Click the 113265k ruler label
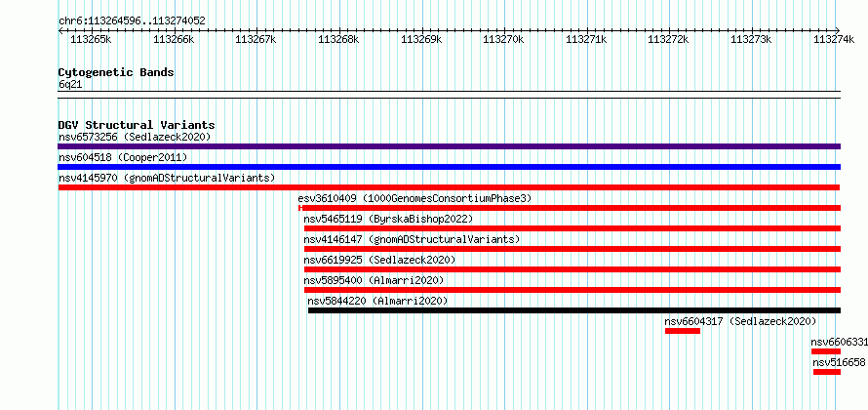Image resolution: width=868 pixels, height=410 pixels. pyautogui.click(x=92, y=39)
